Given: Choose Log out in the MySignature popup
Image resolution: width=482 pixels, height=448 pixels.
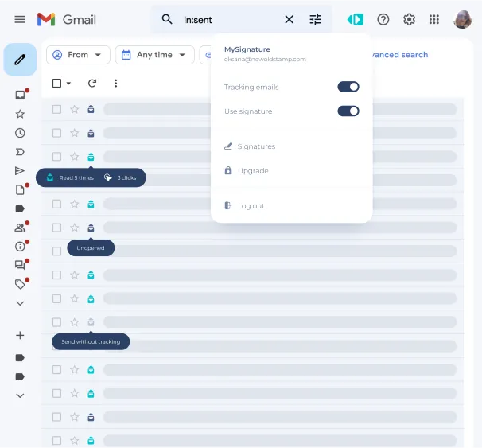Looking at the screenshot, I should [244, 206].
